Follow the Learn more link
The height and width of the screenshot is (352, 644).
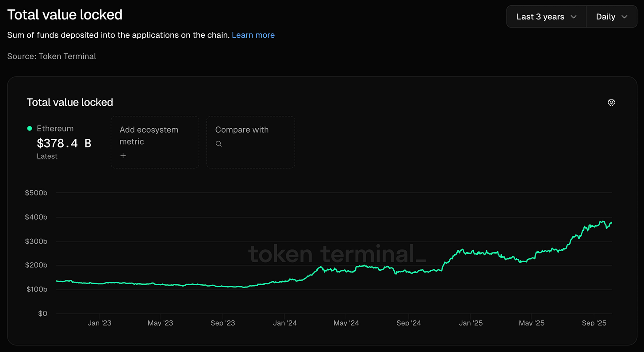click(253, 35)
